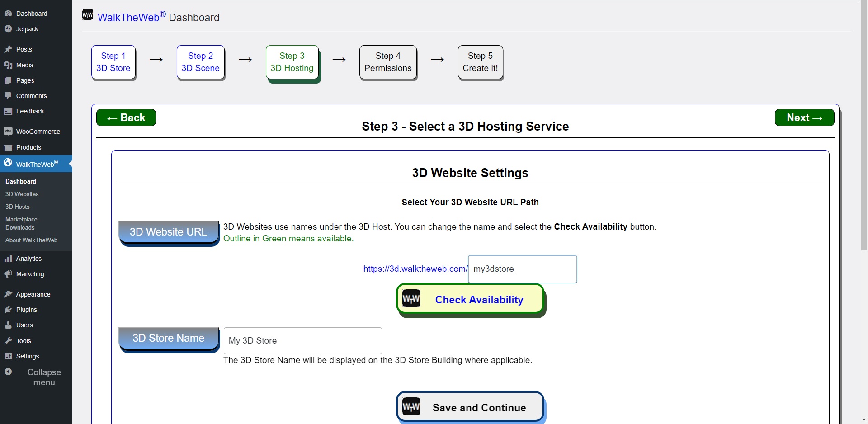
Task: Click the Save and Continue button
Action: 470,407
